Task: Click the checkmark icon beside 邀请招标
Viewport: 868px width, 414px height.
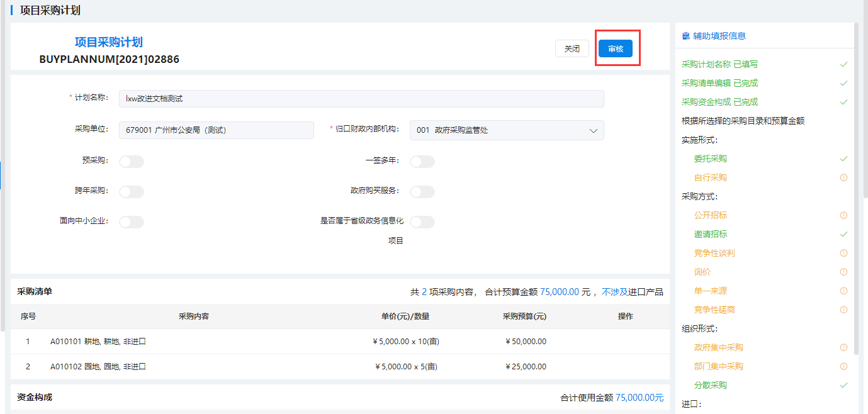Action: (843, 234)
